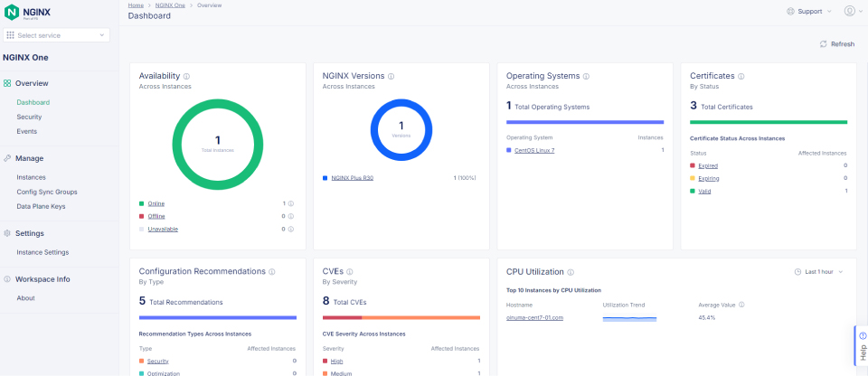This screenshot has height=376, width=868.
Task: Click the info icon beside Offline count
Action: point(290,217)
